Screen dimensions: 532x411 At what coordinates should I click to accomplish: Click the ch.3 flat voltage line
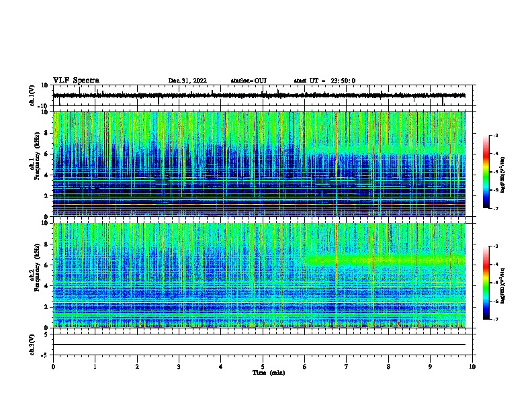point(259,345)
